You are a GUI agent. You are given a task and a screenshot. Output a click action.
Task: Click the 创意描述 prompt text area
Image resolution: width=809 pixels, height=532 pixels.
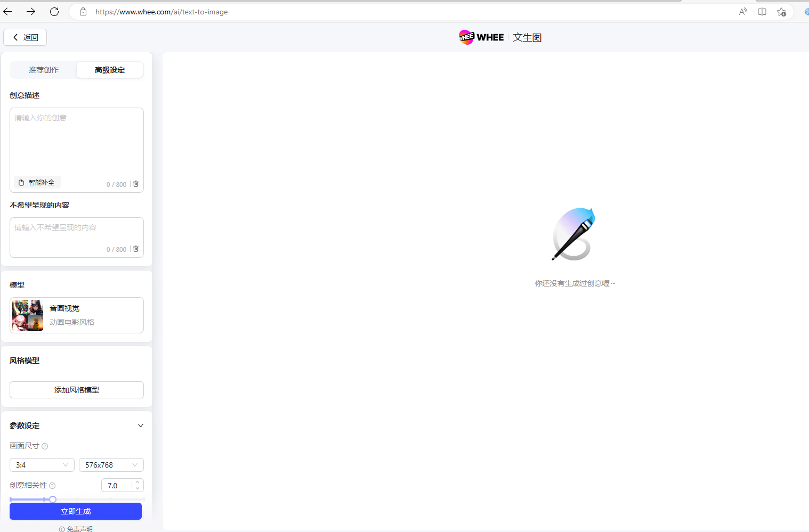click(77, 141)
